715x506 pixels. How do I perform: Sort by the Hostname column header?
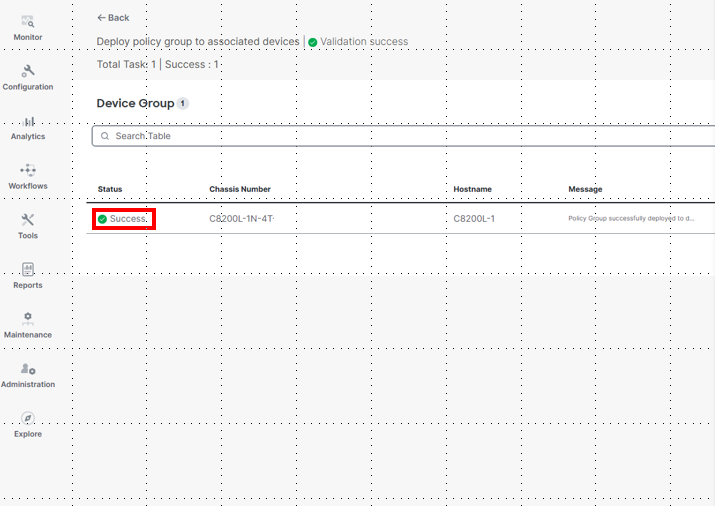coord(472,189)
